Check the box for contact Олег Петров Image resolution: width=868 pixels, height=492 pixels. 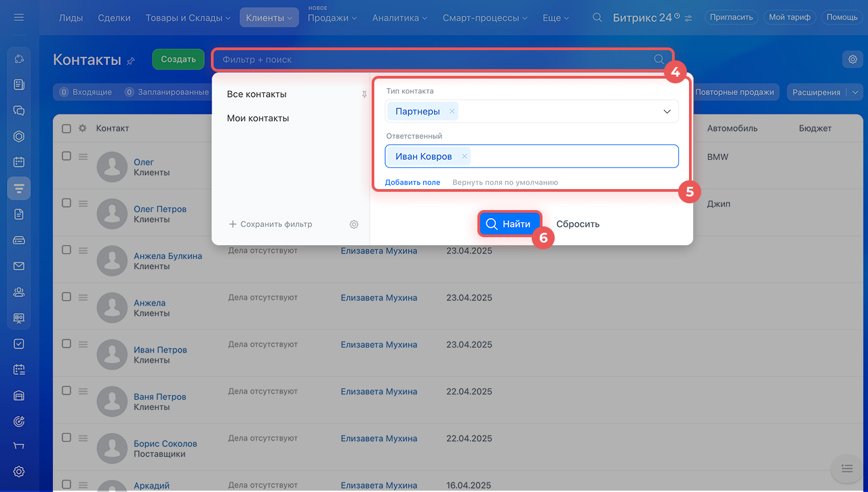pyautogui.click(x=66, y=203)
